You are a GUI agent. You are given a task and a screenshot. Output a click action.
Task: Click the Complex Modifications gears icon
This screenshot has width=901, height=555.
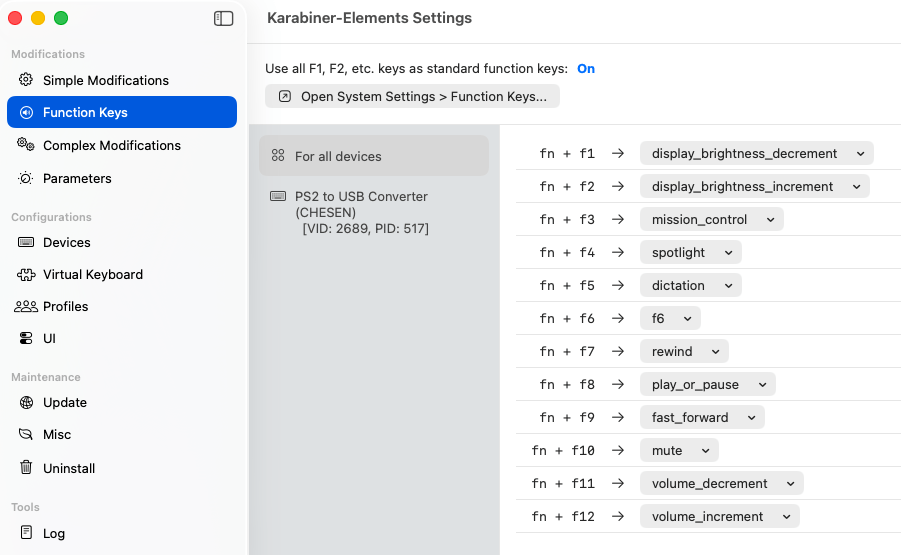(26, 145)
